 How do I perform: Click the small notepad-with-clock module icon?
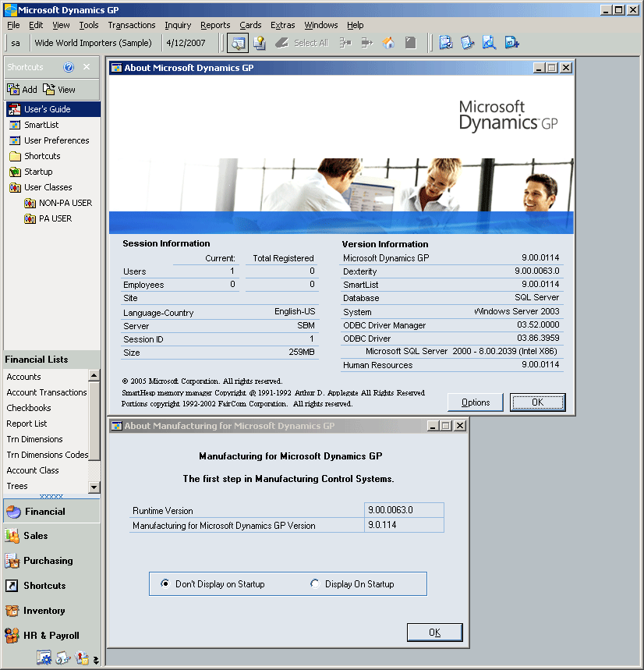coord(63,658)
